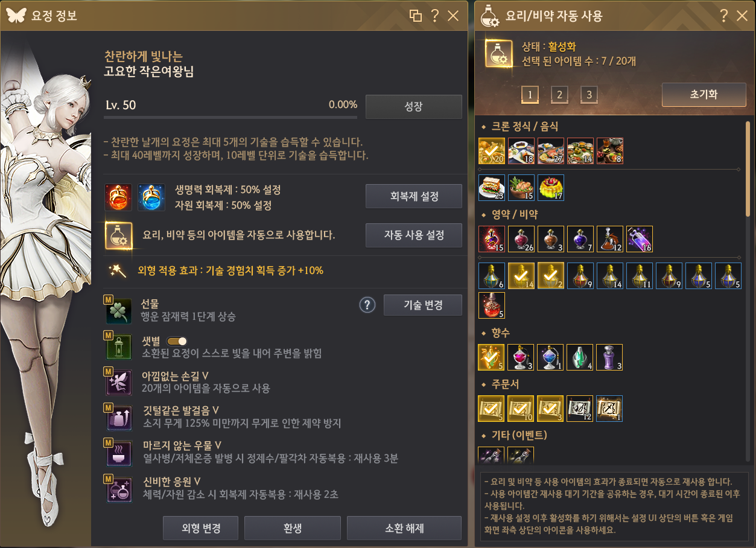756x548 pixels.
Task: Select the sandwich food item with count 23
Action: coord(491,188)
